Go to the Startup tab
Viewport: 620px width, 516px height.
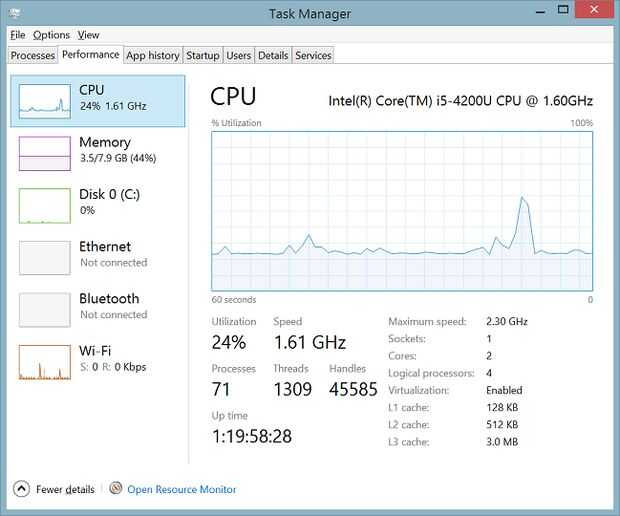pos(203,56)
